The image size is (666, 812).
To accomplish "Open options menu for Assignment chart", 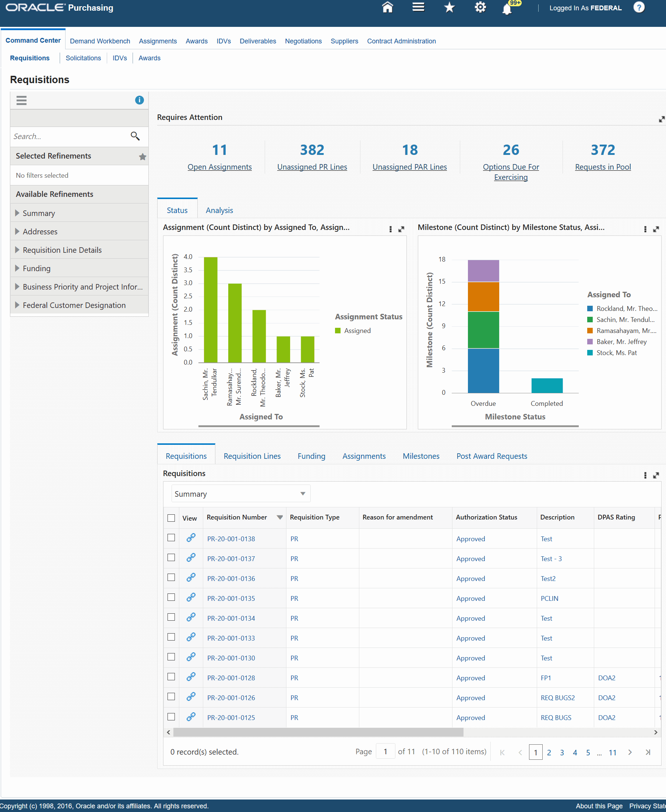I will (x=391, y=229).
